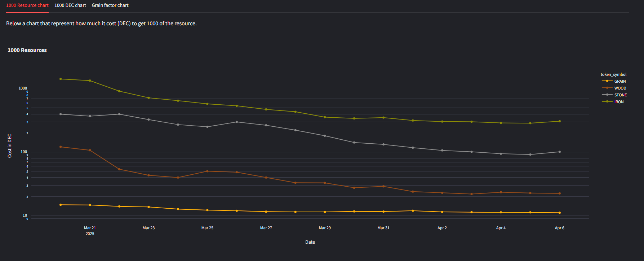This screenshot has height=261, width=644.
Task: Click the last IRON point at Apr 6
Action: tap(559, 121)
